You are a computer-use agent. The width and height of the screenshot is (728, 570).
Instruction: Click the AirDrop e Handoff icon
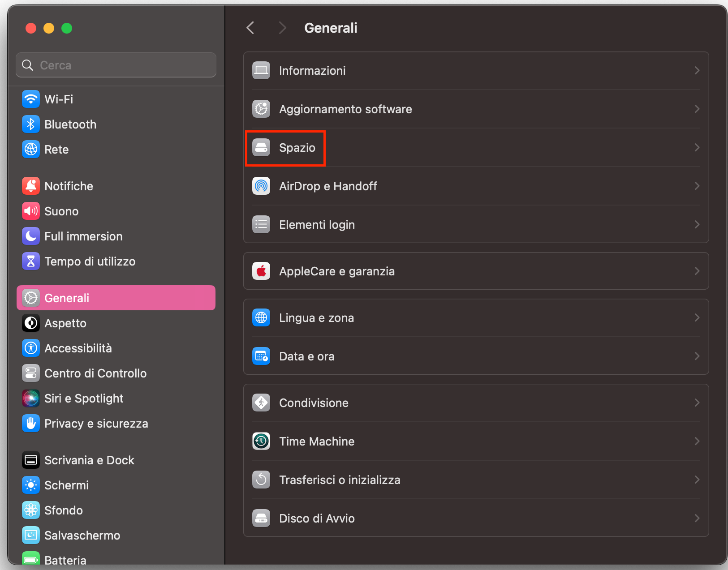[x=261, y=186]
